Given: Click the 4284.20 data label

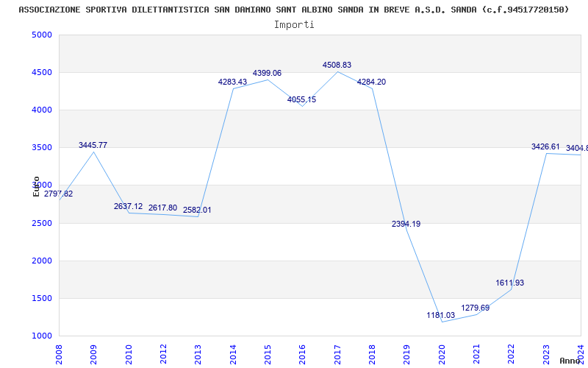Looking at the screenshot, I should (x=371, y=82).
